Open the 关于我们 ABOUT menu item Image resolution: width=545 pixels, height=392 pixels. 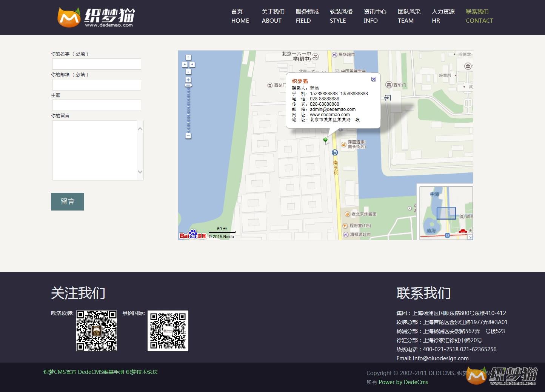click(272, 16)
